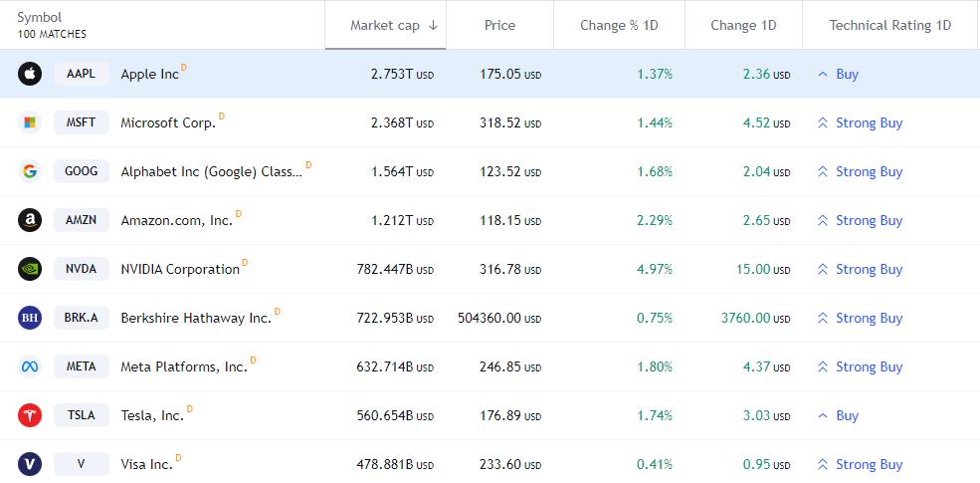The height and width of the screenshot is (483, 980).
Task: Sort by the Change % 1D column
Action: pyautogui.click(x=620, y=26)
